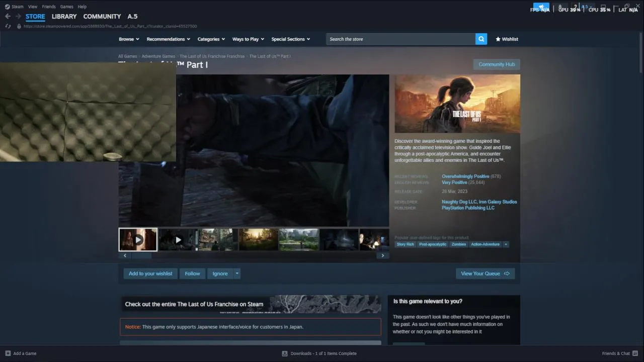This screenshot has width=644, height=362.
Task: Open third screenshot thumbnail
Action: point(217,240)
